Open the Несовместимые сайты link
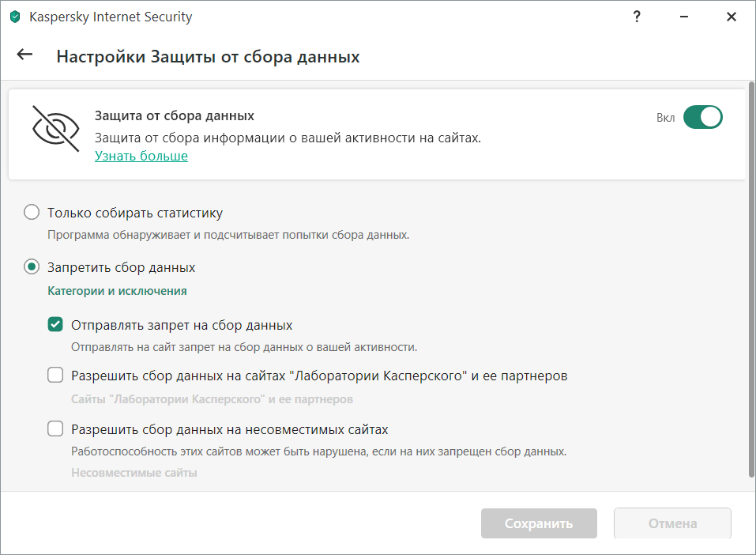This screenshot has height=555, width=756. coord(134,473)
